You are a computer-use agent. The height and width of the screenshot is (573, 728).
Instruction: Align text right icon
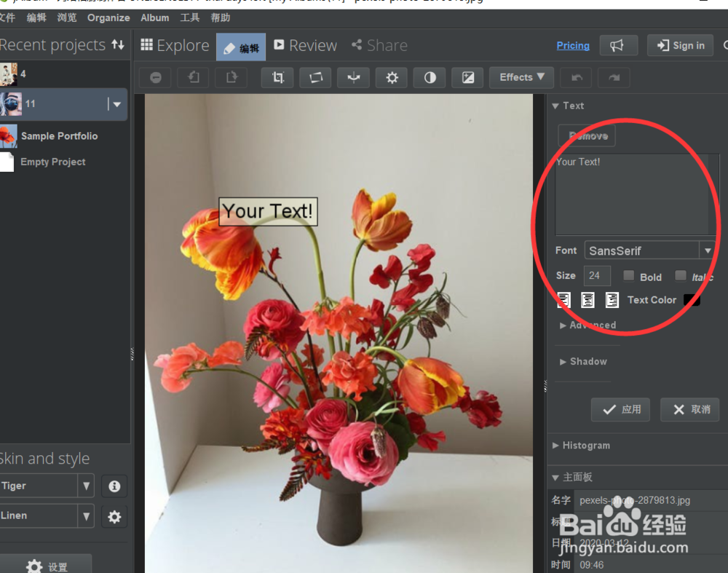click(x=612, y=301)
